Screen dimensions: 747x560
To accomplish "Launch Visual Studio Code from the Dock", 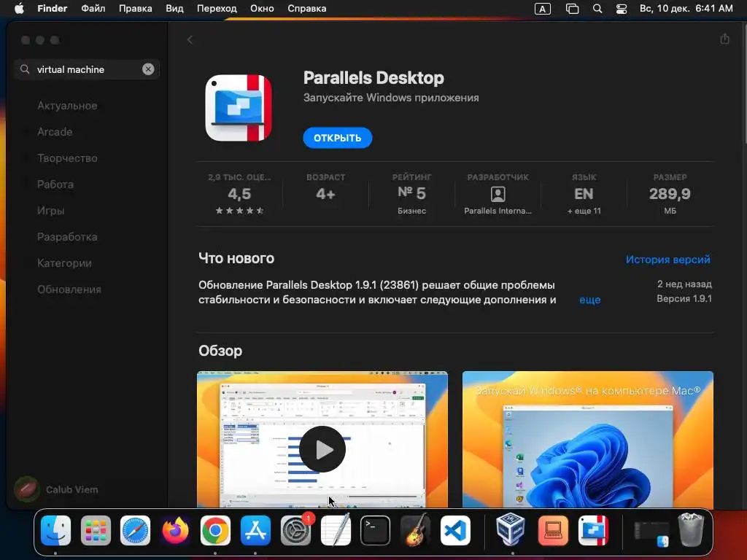I will [x=455, y=531].
